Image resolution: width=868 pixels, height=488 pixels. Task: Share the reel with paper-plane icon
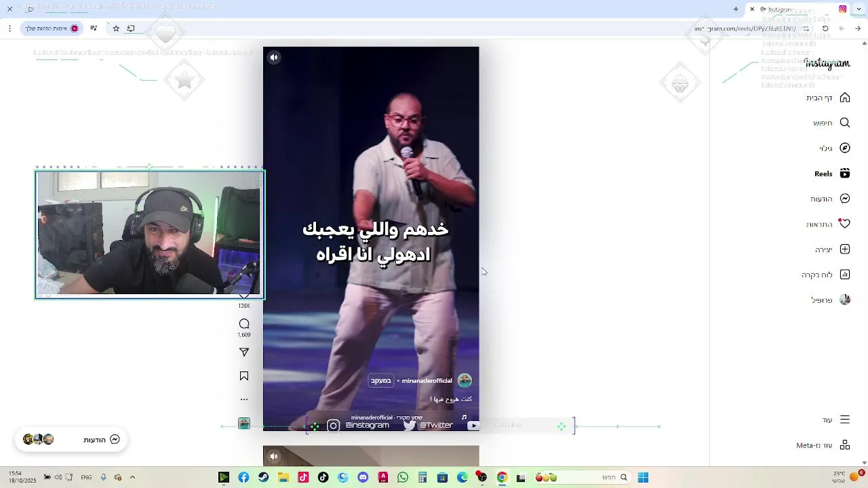click(x=244, y=352)
